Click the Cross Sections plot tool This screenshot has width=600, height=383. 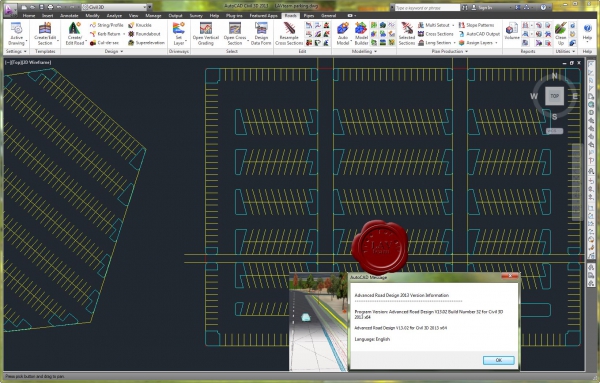pyautogui.click(x=435, y=34)
